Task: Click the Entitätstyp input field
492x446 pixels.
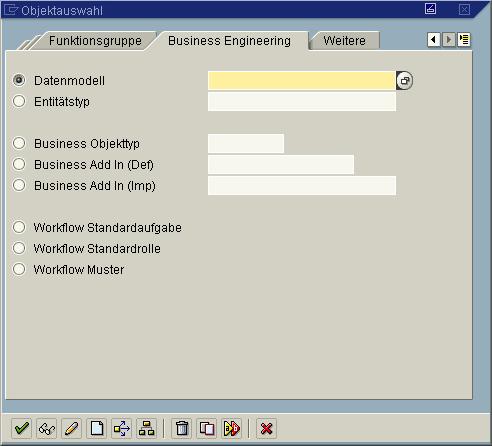Action: 302,101
